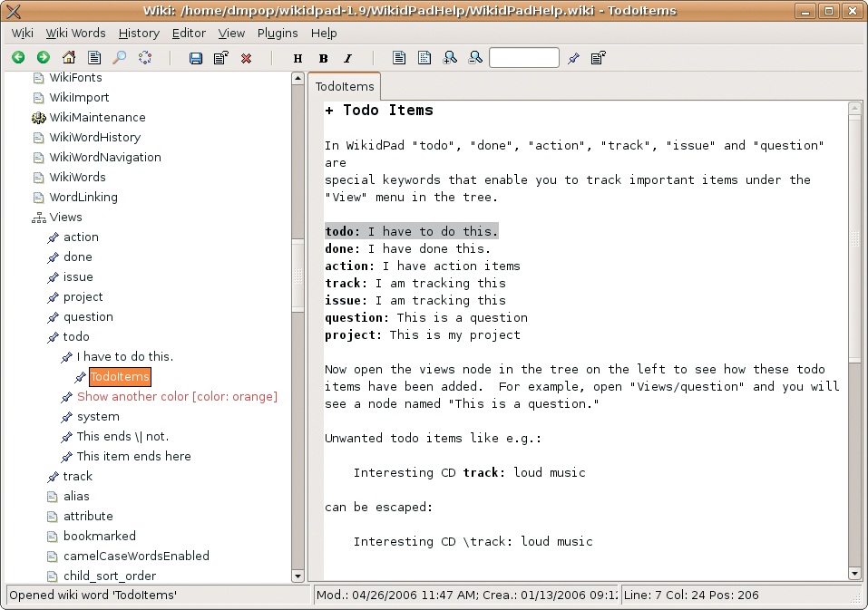Open the Wiki menu
This screenshot has height=610, width=868.
coord(22,34)
